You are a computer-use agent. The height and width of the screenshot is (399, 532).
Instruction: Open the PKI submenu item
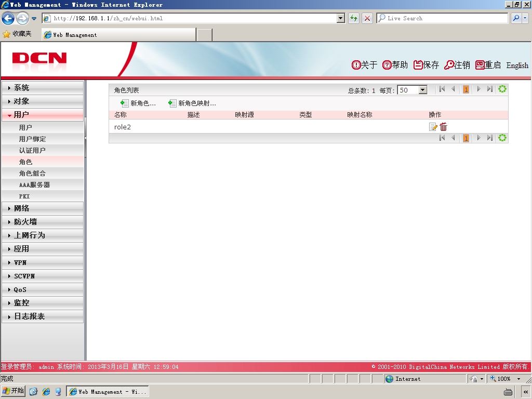43,196
